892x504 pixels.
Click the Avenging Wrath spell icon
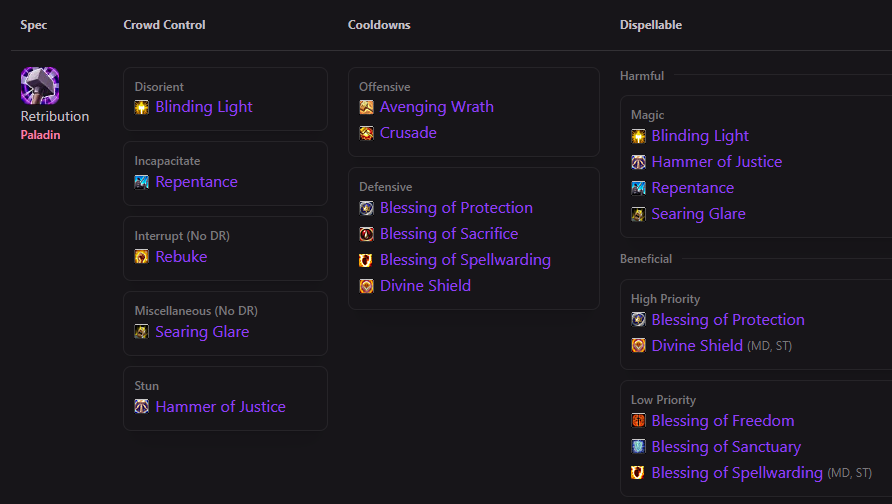(367, 107)
